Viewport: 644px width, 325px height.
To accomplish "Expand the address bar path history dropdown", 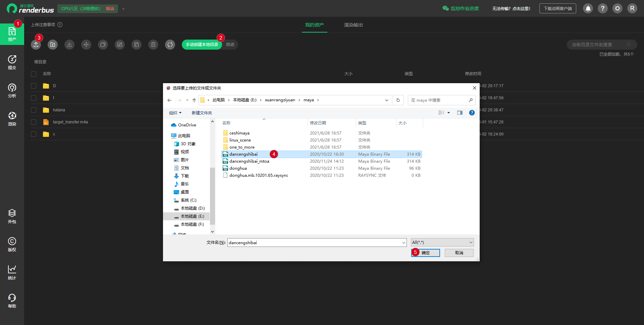I will tap(387, 100).
